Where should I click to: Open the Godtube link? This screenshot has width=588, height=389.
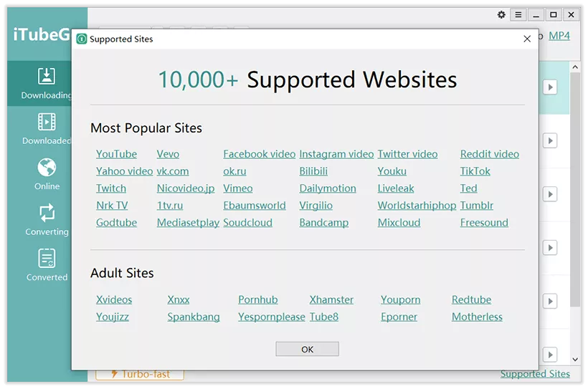click(116, 223)
